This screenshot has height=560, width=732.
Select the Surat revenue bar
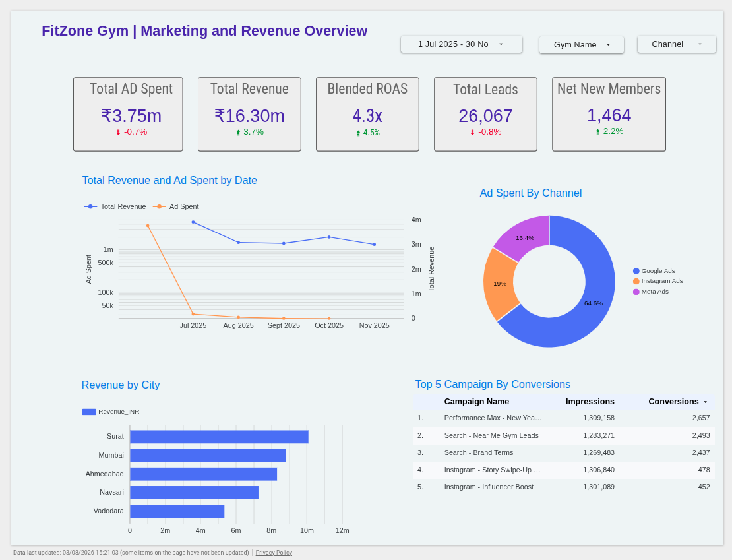tap(219, 437)
